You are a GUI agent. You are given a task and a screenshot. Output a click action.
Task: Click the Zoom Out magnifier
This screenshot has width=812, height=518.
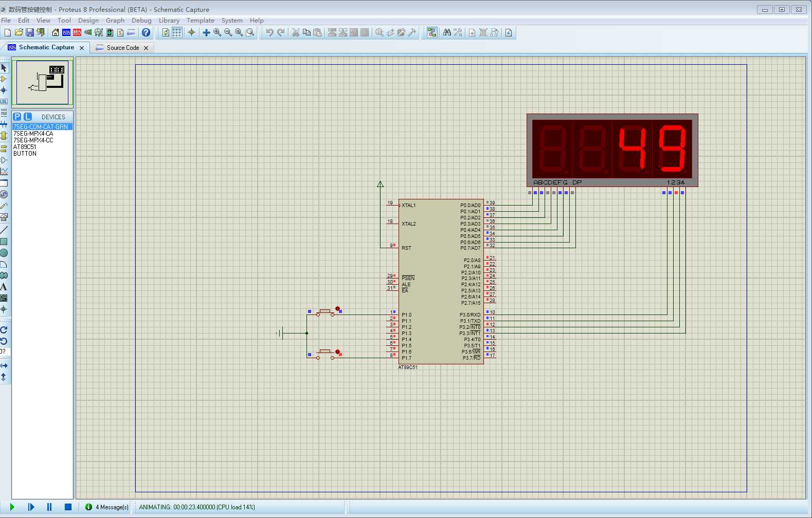coord(228,32)
